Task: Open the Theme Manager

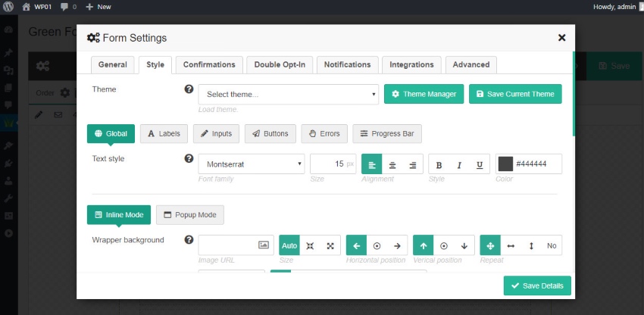Action: (x=424, y=95)
